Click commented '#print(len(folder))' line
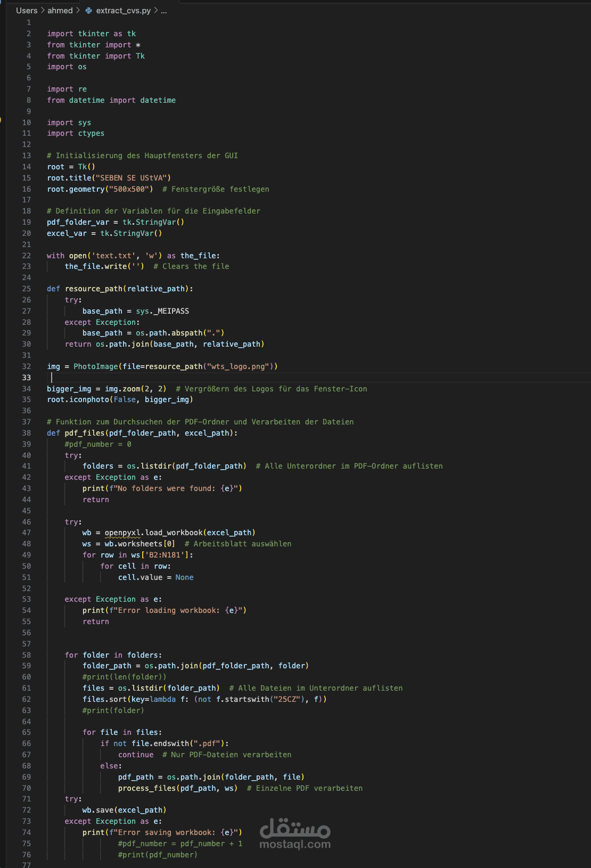This screenshot has width=591, height=868. 125,677
